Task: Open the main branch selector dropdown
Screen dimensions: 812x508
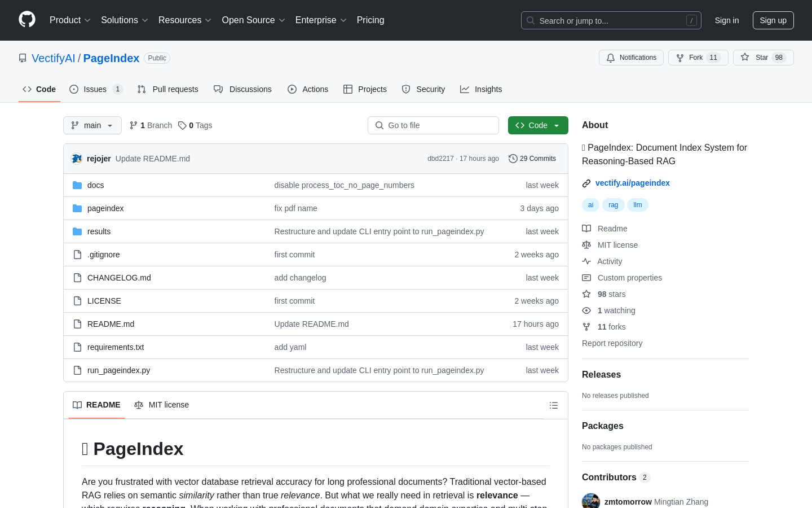Action: click(92, 125)
